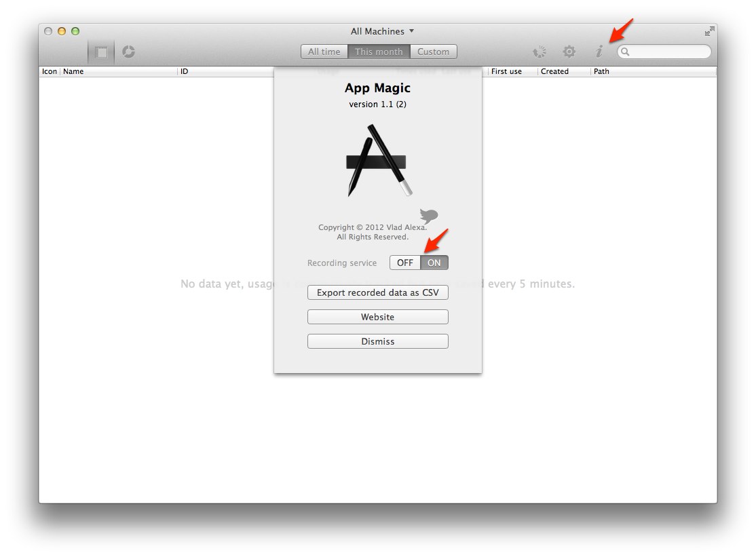
Task: Click the green zoom window button
Action: tap(75, 31)
